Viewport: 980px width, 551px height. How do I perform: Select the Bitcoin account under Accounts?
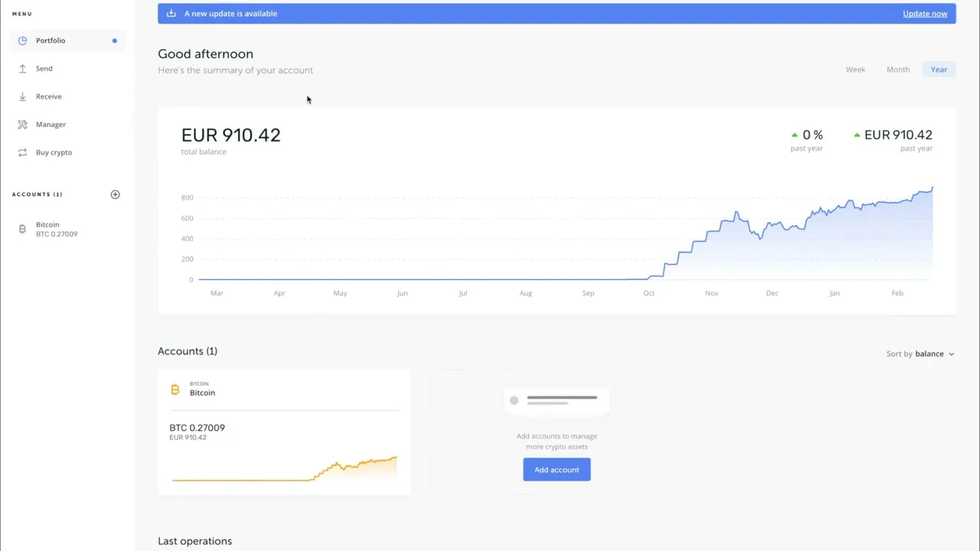coord(57,229)
